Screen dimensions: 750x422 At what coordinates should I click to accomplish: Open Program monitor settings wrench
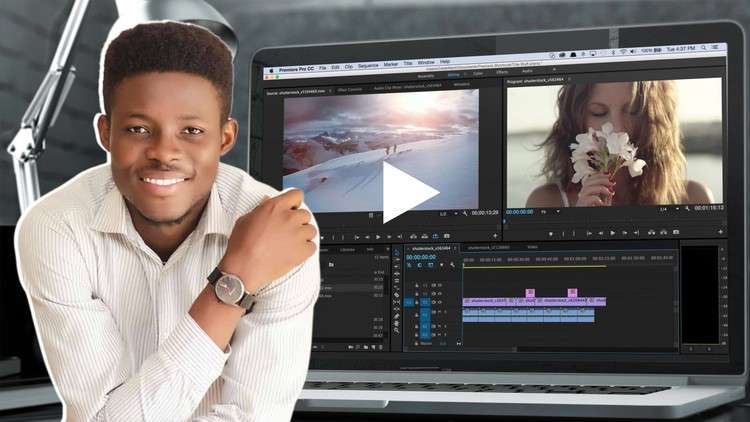click(x=687, y=209)
